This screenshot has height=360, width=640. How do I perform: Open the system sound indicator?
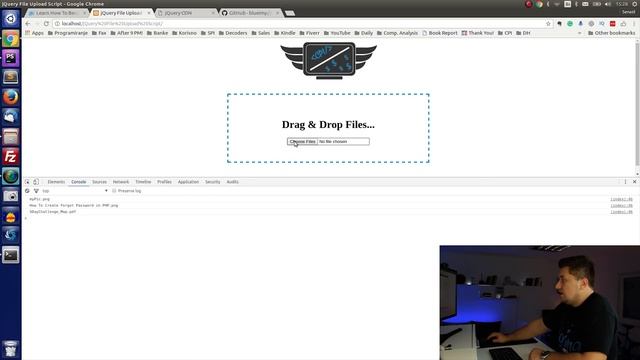click(608, 4)
